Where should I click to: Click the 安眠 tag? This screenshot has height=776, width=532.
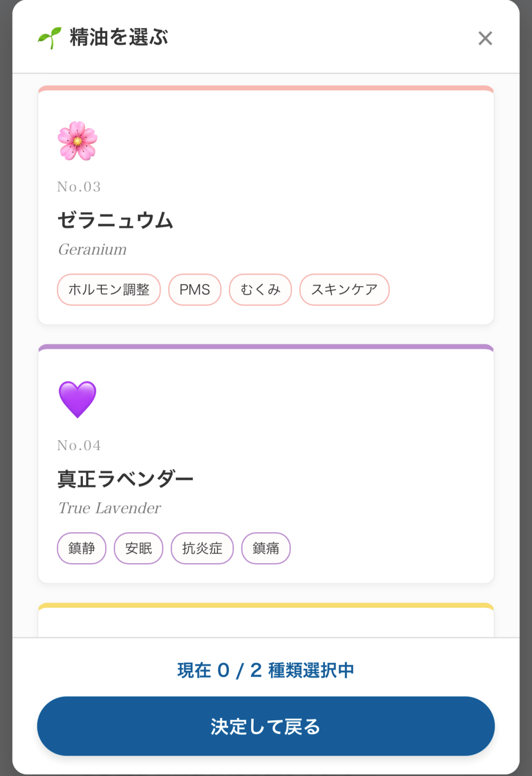139,548
